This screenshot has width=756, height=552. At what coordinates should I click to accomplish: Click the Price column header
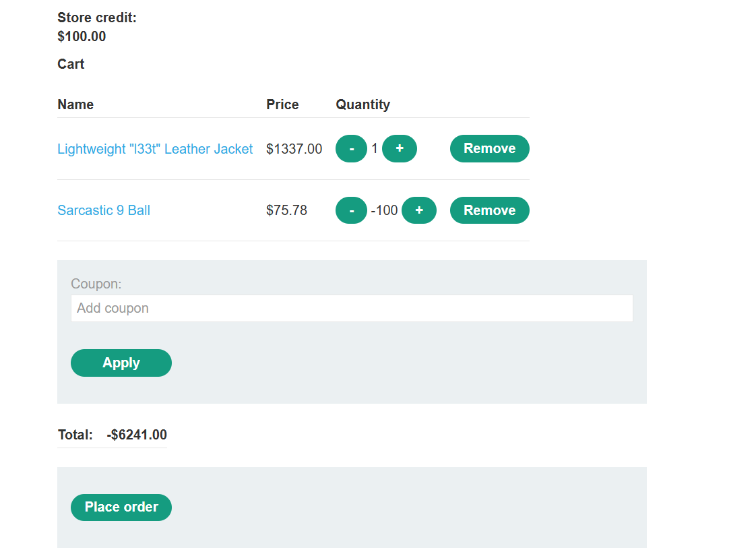(282, 104)
